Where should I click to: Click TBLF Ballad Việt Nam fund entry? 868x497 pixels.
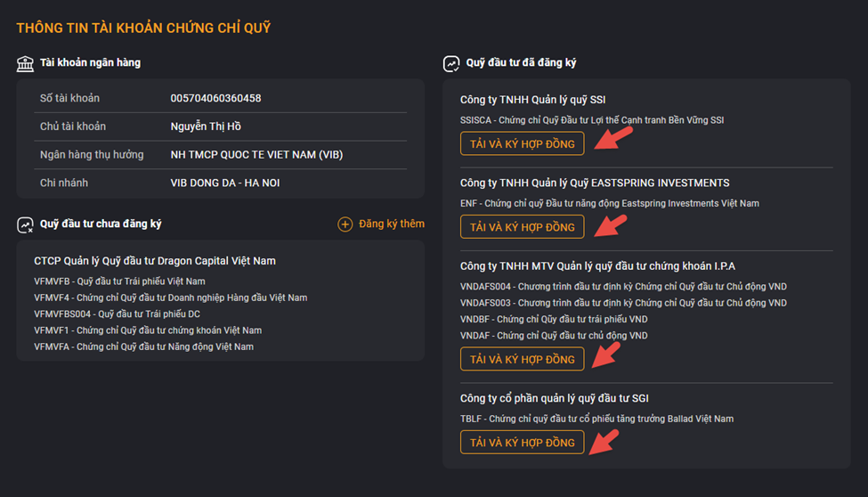click(x=596, y=419)
